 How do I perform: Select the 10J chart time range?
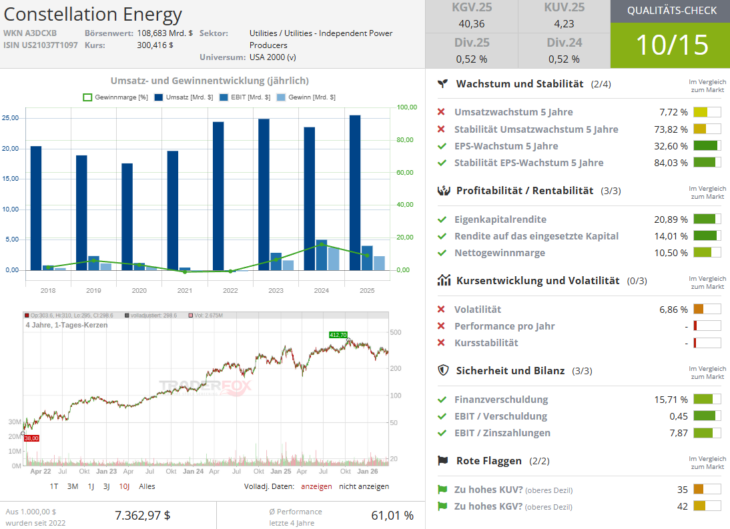[124, 486]
